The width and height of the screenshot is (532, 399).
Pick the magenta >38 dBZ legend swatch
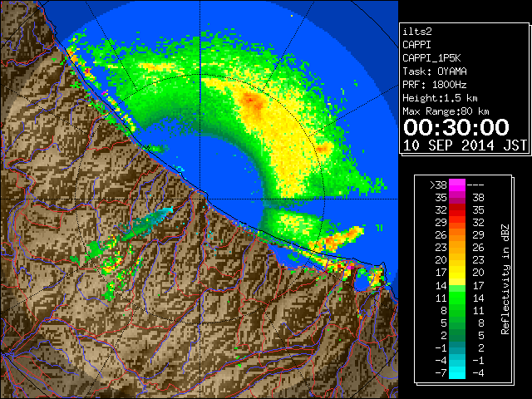(x=457, y=185)
